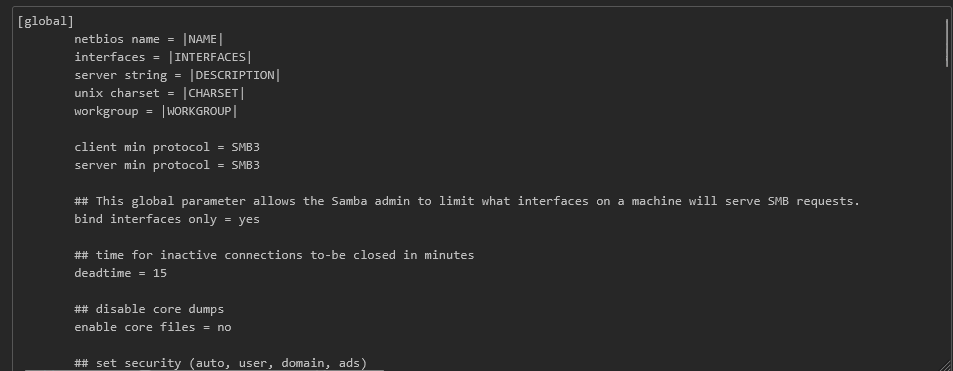Place cursor on the SMB3 value of client min protocol

click(x=246, y=147)
